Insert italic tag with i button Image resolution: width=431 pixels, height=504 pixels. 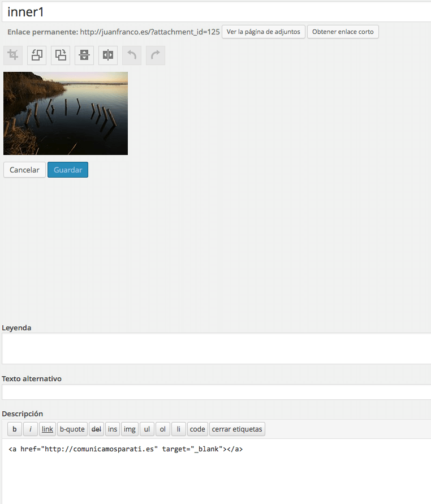[31, 429]
